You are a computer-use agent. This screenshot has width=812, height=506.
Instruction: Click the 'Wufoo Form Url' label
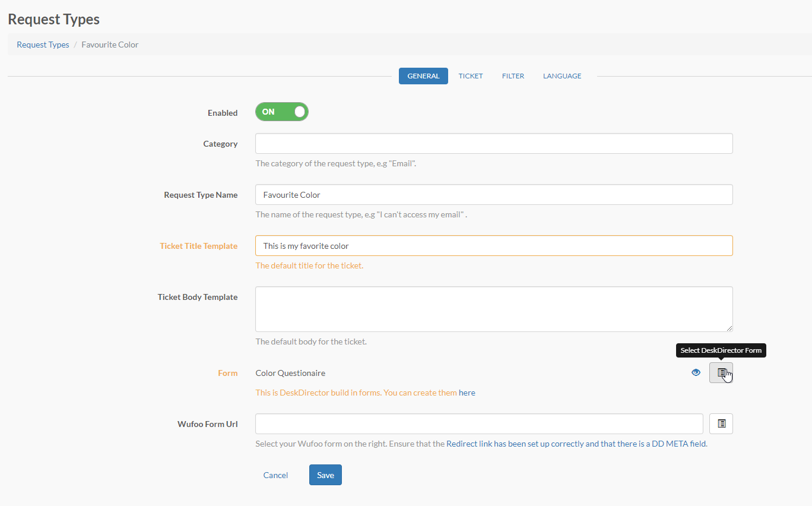pos(208,424)
